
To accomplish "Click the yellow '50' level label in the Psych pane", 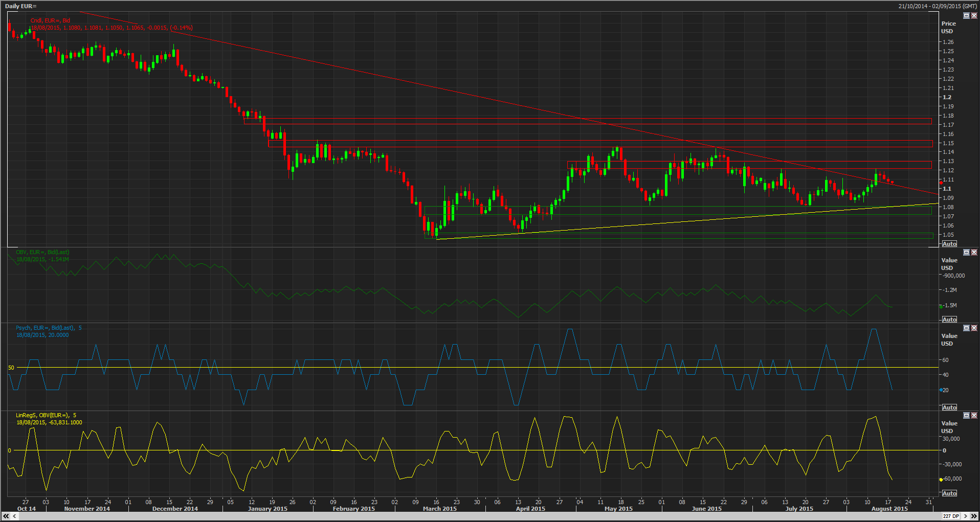I will 11,368.
